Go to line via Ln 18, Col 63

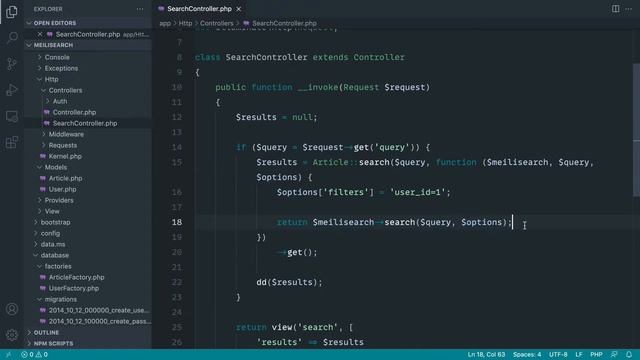(486, 355)
